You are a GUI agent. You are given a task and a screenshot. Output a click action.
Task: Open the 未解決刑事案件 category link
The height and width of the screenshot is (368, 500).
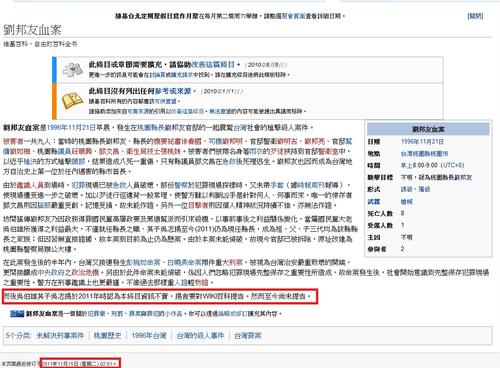click(60, 336)
